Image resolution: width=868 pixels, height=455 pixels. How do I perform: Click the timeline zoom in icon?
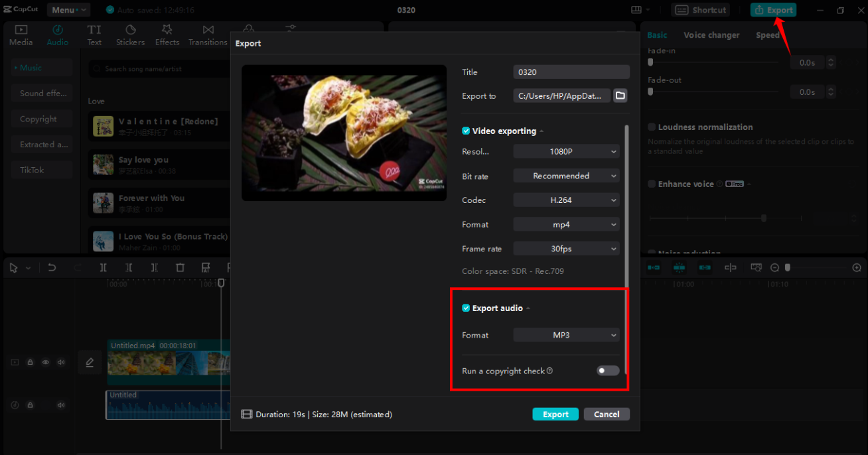(857, 268)
